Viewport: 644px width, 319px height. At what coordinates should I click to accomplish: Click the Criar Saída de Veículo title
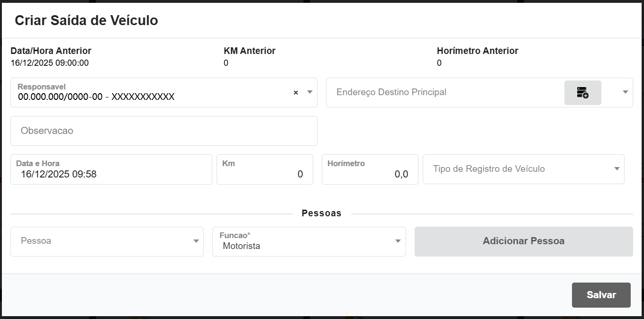86,20
